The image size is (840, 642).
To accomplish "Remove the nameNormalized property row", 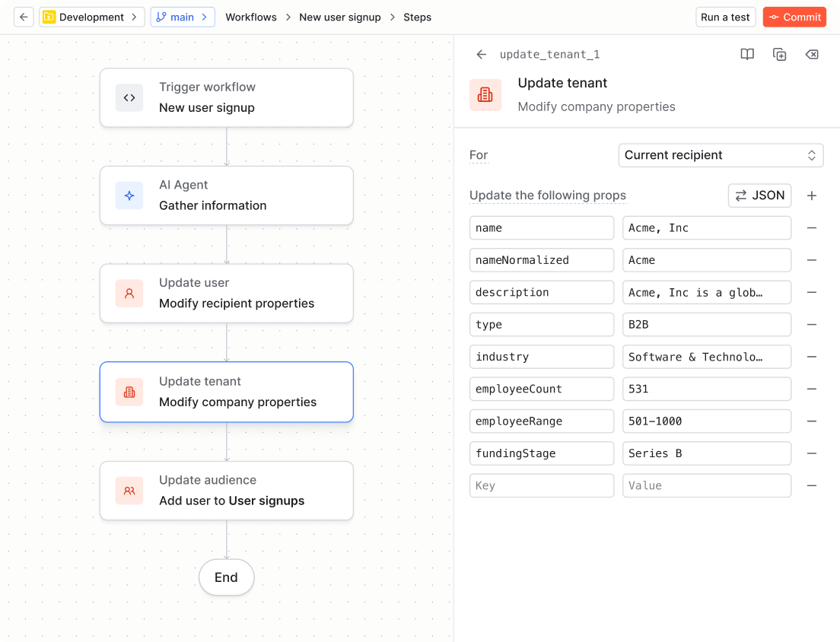I will click(x=812, y=260).
